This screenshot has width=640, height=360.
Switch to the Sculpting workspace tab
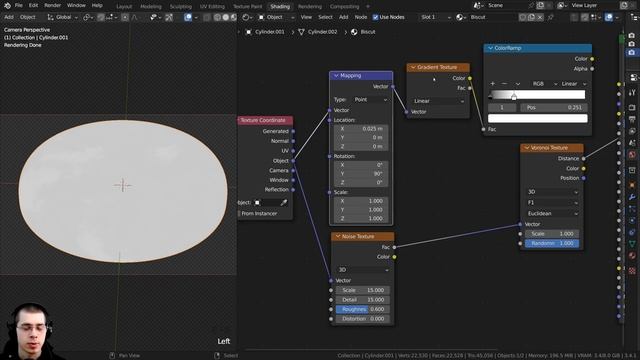(181, 7)
